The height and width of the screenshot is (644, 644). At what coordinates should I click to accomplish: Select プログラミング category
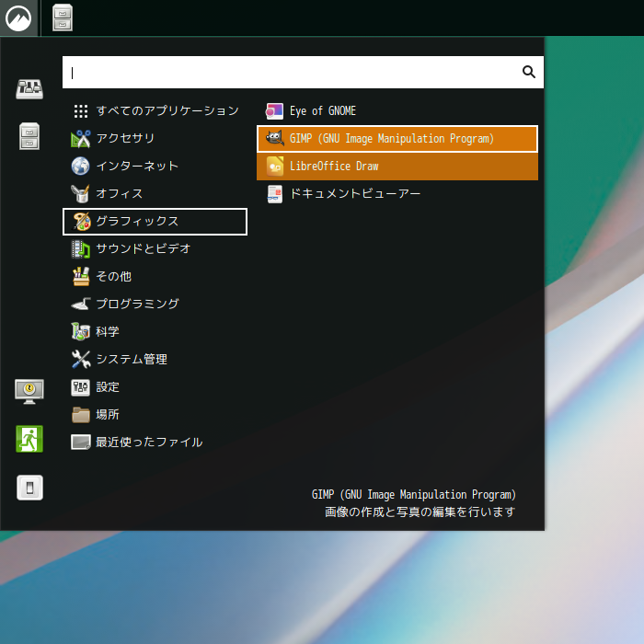(155, 304)
